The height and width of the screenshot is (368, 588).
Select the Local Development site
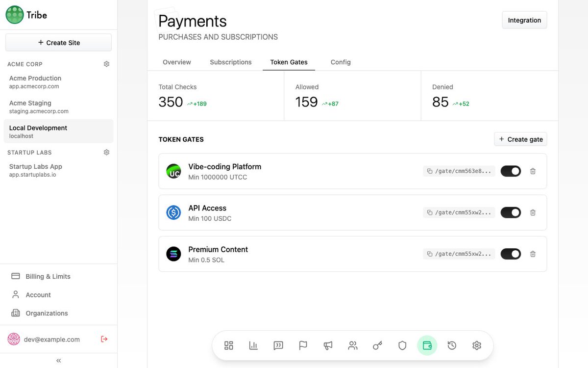pyautogui.click(x=58, y=131)
